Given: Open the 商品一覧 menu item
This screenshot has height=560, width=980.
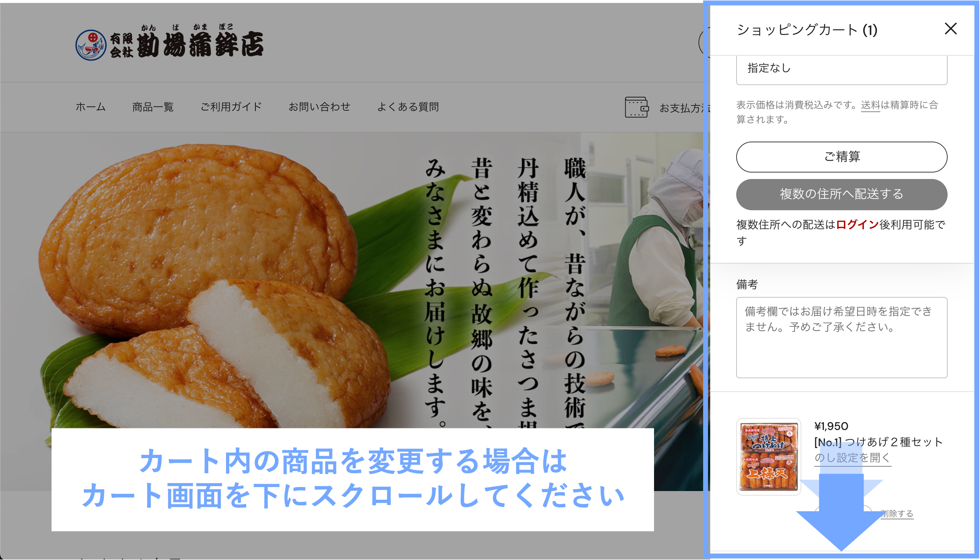Looking at the screenshot, I should coord(153,107).
